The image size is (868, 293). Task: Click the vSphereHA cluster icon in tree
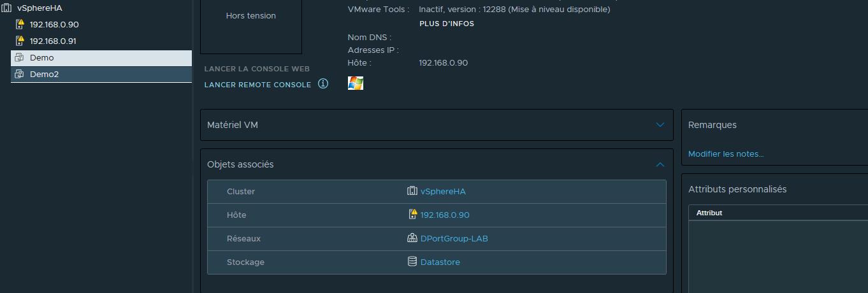6,8
